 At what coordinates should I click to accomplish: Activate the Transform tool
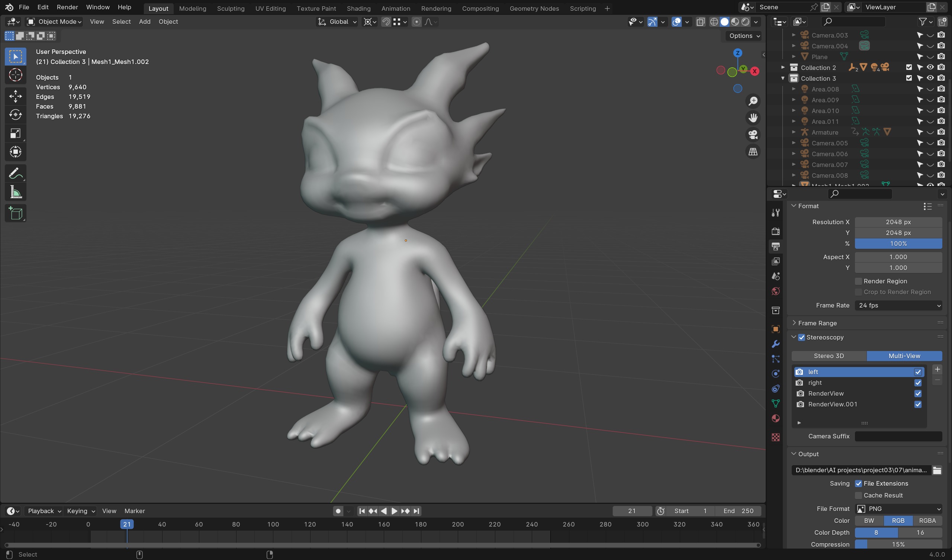16,152
